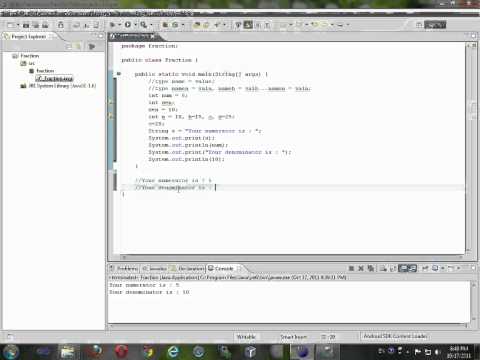
Task: Click the Open Type toolbar icon
Action: click(x=197, y=25)
